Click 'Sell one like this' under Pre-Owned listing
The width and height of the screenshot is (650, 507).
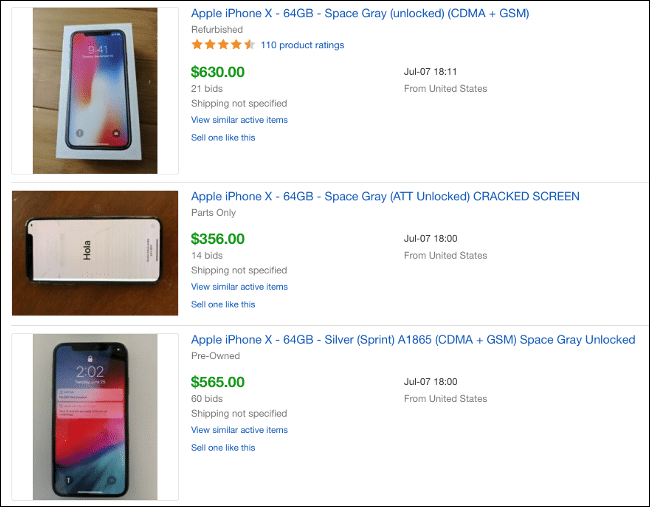[x=223, y=448]
